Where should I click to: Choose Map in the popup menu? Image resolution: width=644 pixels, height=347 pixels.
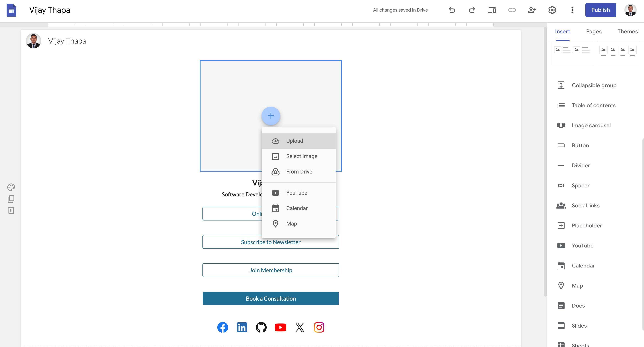point(298,224)
